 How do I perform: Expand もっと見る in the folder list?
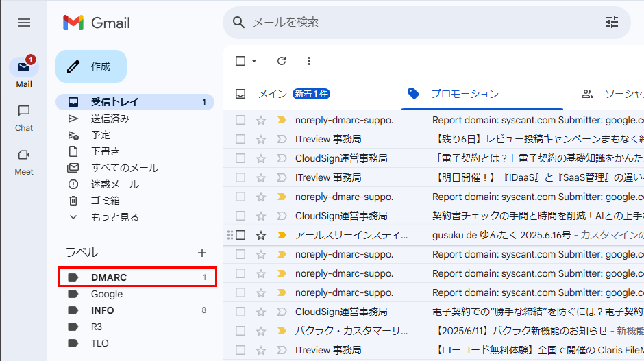coord(114,217)
